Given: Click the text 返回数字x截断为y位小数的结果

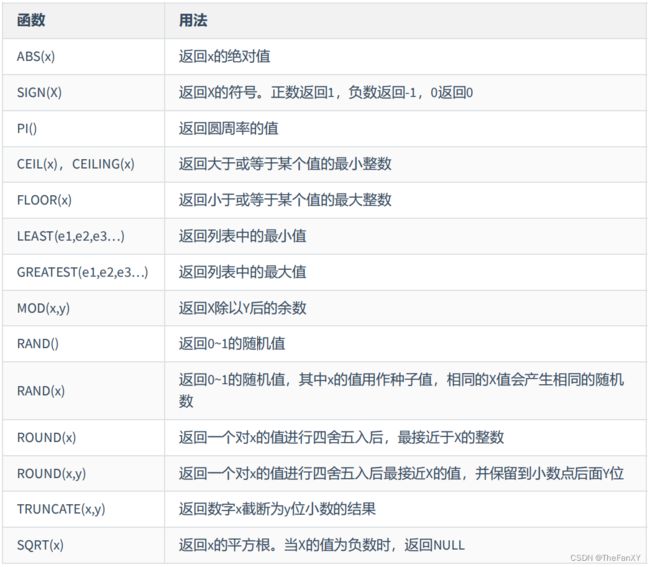Looking at the screenshot, I should (277, 509).
